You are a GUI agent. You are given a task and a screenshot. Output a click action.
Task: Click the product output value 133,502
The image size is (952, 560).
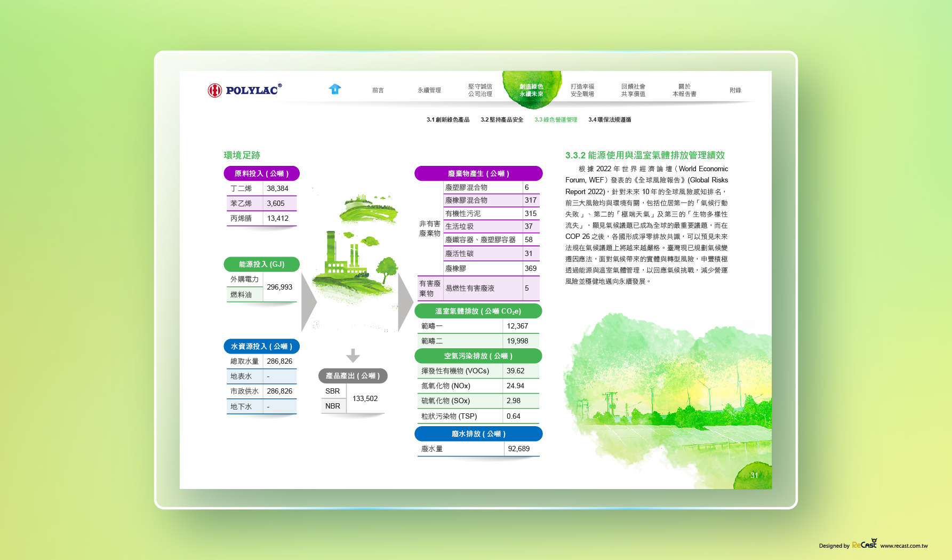click(365, 398)
